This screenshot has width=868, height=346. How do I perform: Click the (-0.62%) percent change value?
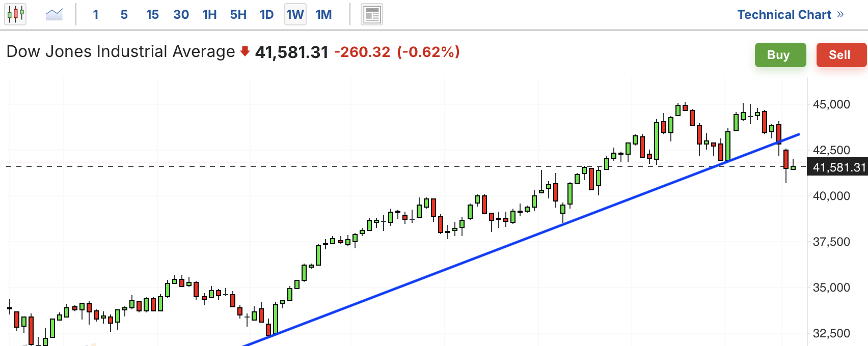click(x=428, y=52)
